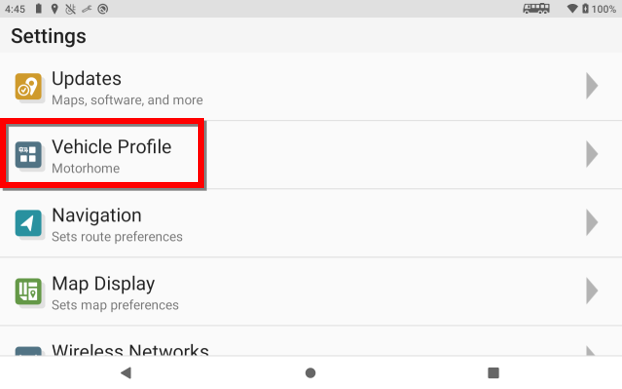Tap the Wireless Networks icon

pos(28,351)
